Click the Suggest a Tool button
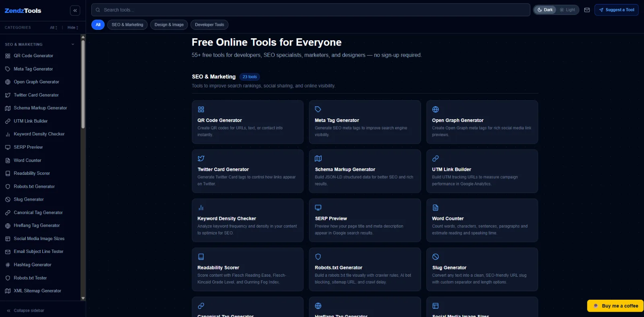 click(x=616, y=10)
